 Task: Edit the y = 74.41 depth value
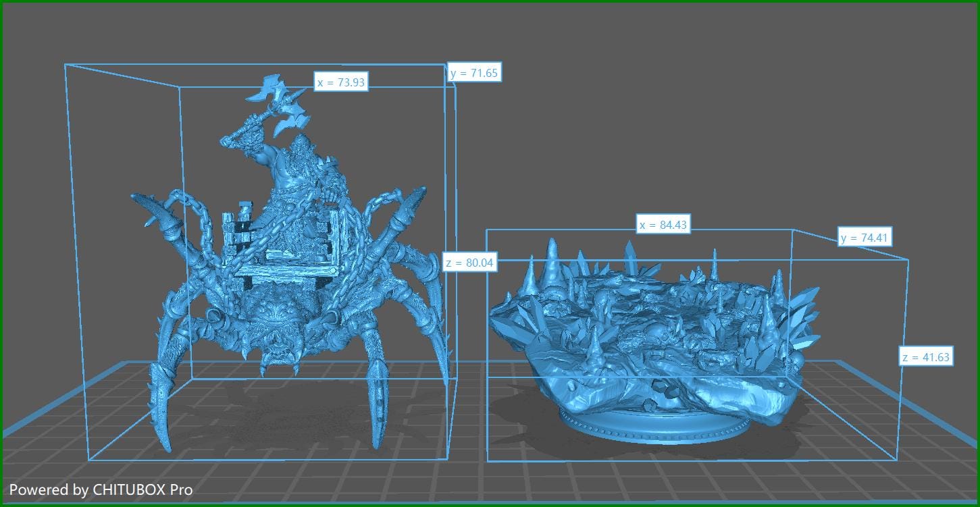pos(865,237)
